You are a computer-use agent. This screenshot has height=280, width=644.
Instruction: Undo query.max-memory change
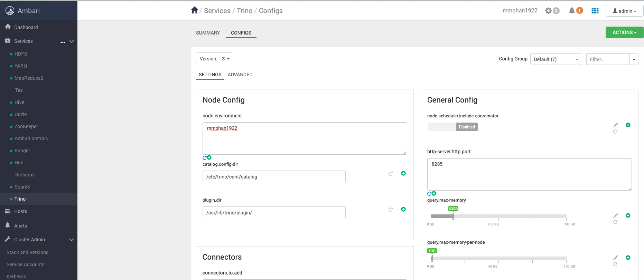coord(615,222)
